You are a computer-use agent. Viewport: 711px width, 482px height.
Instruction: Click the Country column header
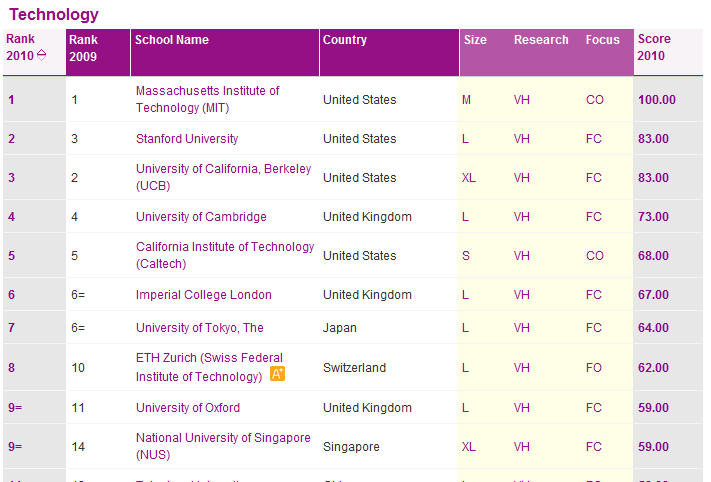coord(345,40)
